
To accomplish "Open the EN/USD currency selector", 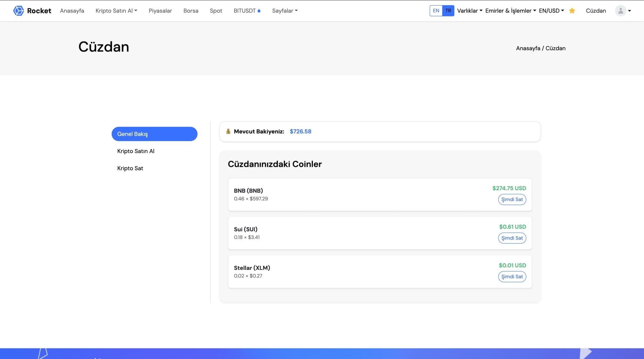I will point(551,11).
